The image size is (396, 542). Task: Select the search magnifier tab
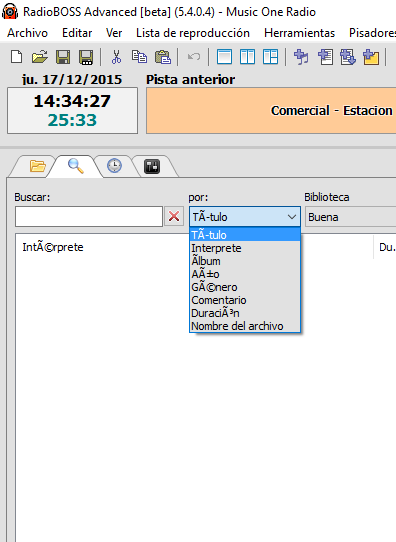(x=76, y=166)
